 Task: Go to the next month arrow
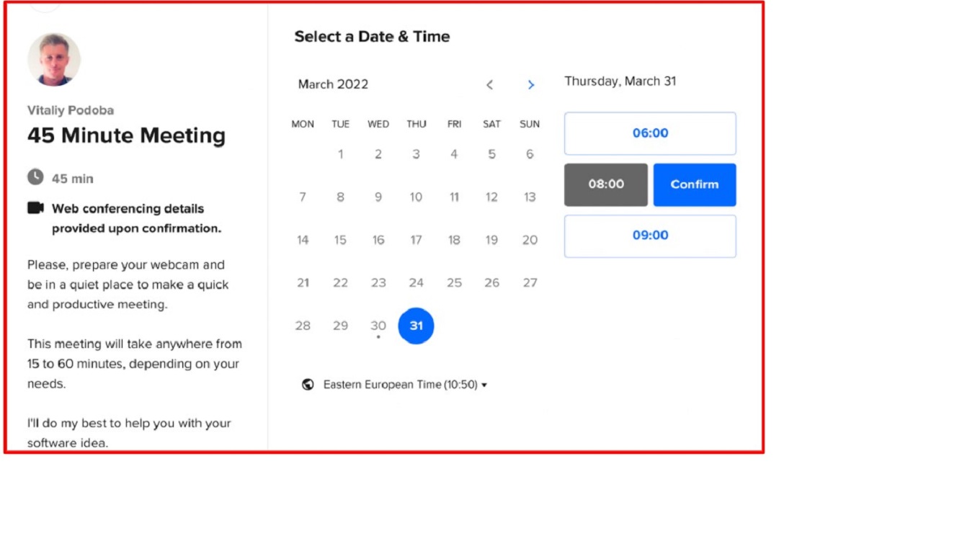pyautogui.click(x=531, y=85)
